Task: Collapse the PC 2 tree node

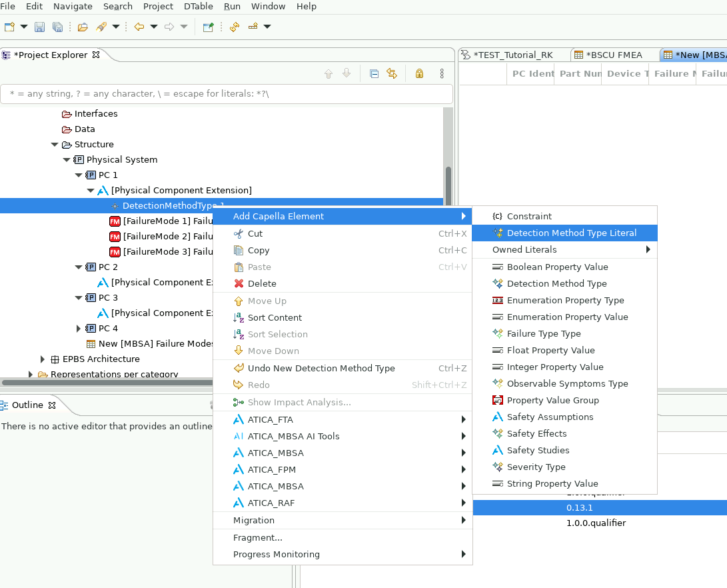Action: coord(79,267)
